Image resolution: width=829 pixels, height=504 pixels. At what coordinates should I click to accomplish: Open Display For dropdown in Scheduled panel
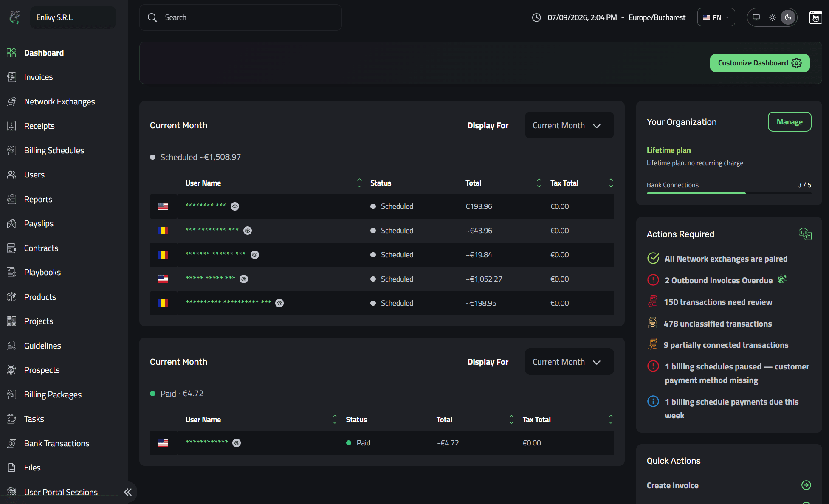click(x=569, y=125)
